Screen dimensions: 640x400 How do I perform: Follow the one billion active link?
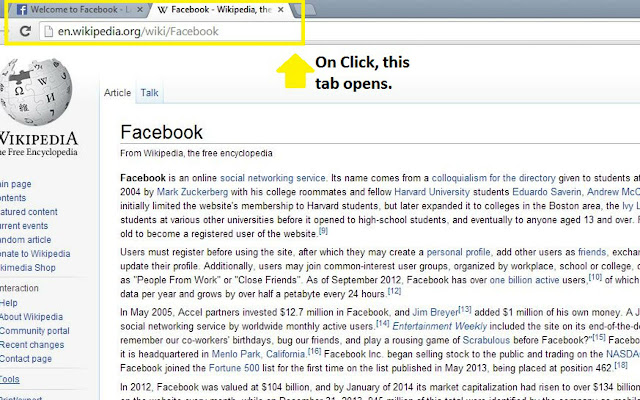524,280
